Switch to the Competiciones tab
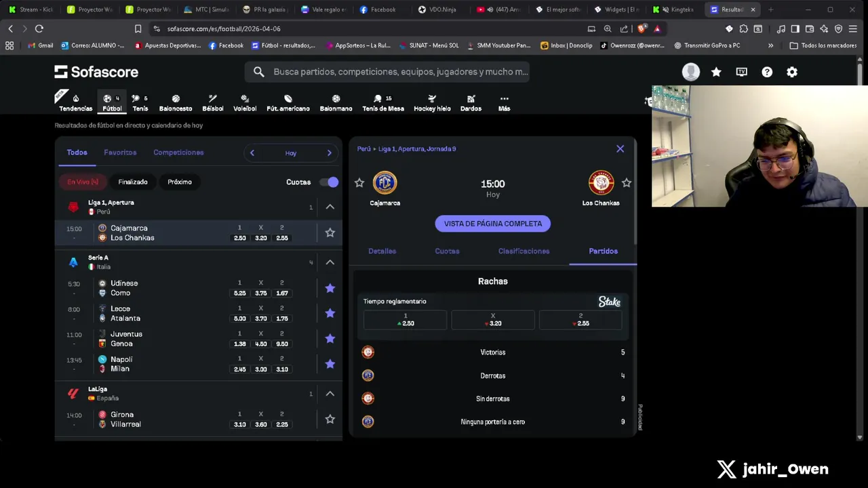This screenshot has height=488, width=868. point(178,152)
